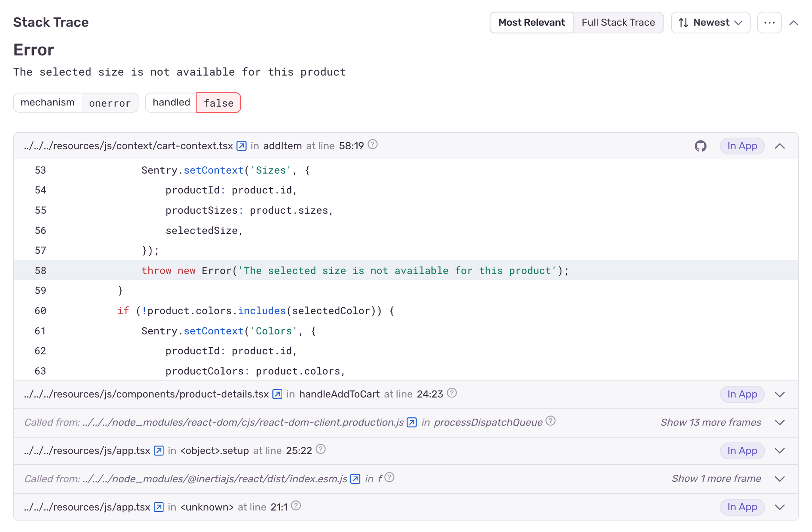Screen dimensions: 812x532
Task: Click In App badge on cart-context.tsx frame
Action: click(x=742, y=146)
